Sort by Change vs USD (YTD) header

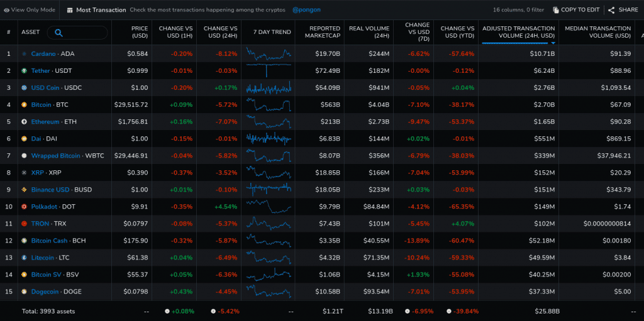(x=458, y=32)
